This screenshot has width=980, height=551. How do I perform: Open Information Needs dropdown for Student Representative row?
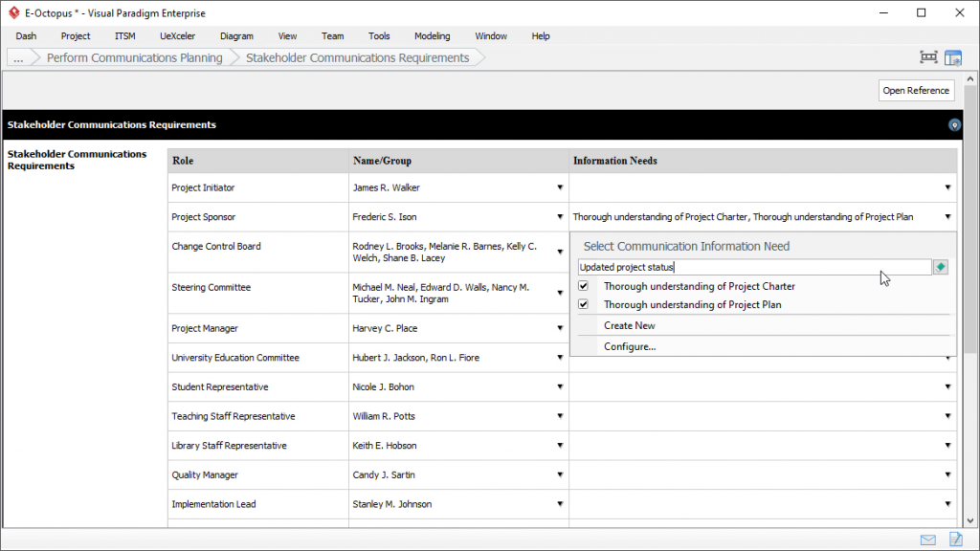947,387
